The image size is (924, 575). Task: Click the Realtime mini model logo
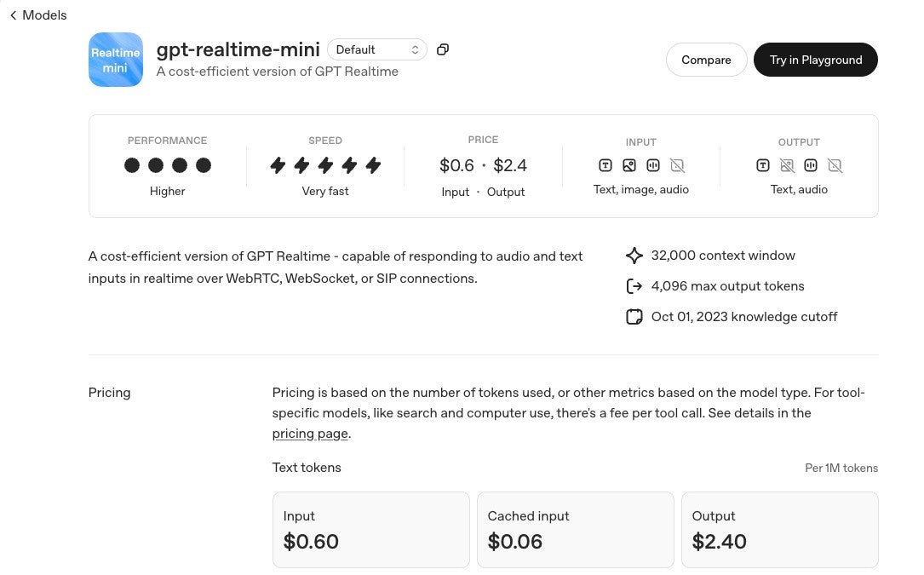pyautogui.click(x=115, y=60)
